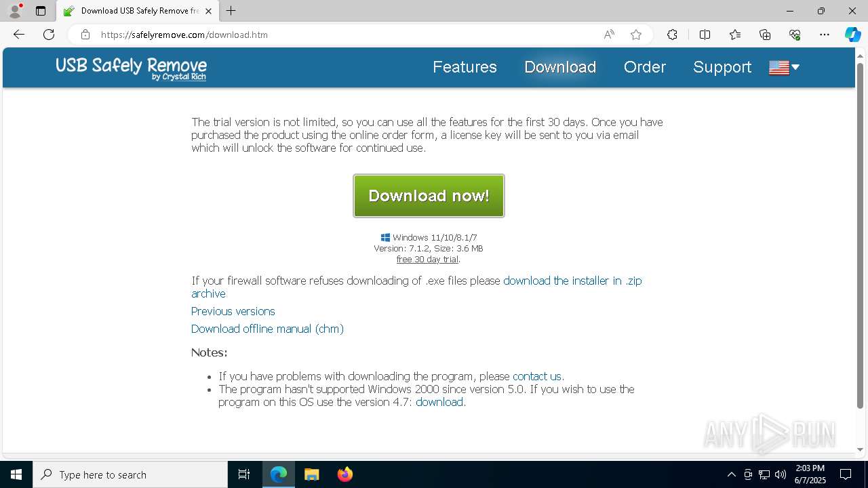Expand the US flag language dropdown
868x488 pixels.
pos(784,67)
